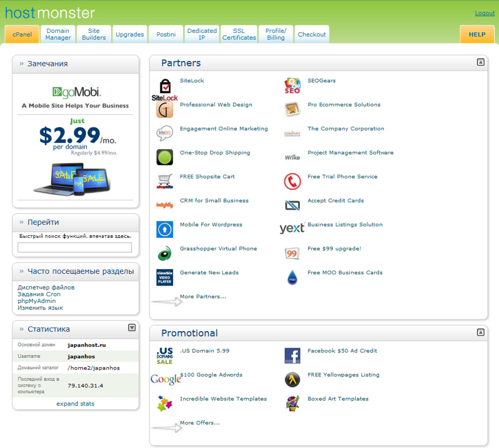Click the green One-Stop Drop Shipping icon
499x448 pixels.
(165, 157)
